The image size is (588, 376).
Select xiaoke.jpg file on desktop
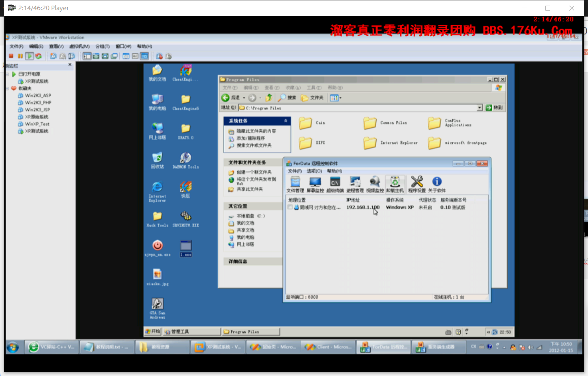(x=157, y=277)
